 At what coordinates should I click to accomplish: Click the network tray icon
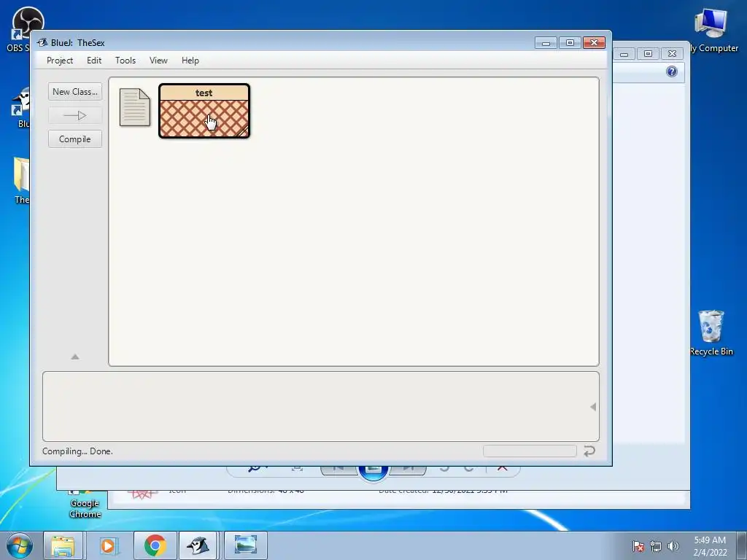pyautogui.click(x=656, y=546)
